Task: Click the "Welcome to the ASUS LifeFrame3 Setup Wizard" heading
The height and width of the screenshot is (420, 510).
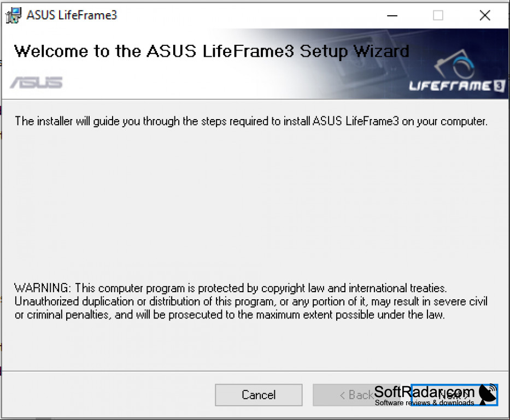Action: pos(212,51)
